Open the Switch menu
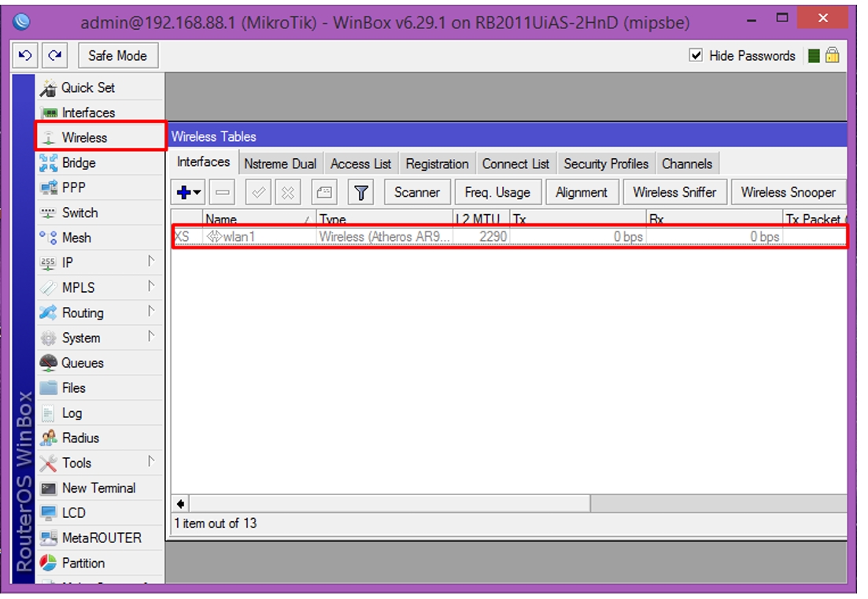868x599 pixels. point(100,213)
